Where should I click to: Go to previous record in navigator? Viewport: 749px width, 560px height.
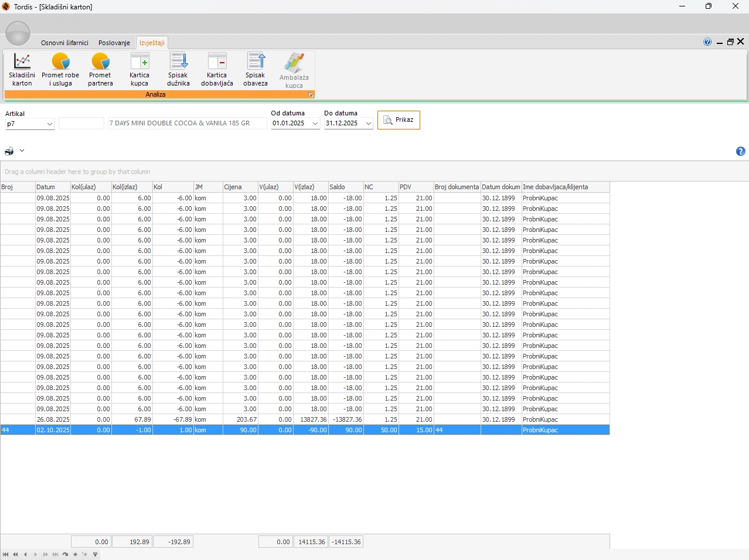click(x=25, y=554)
